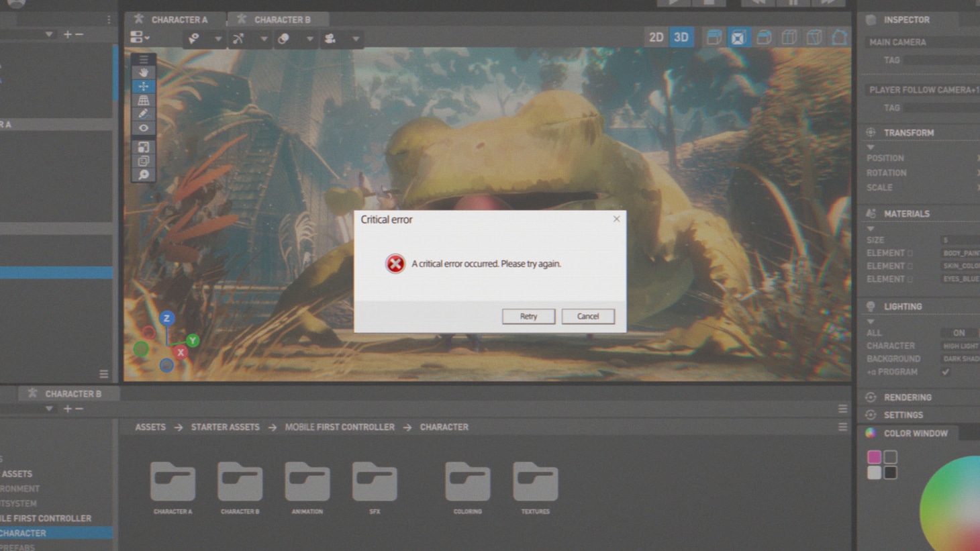The width and height of the screenshot is (980, 551).
Task: Click the pivot mode tool icon
Action: 194,38
